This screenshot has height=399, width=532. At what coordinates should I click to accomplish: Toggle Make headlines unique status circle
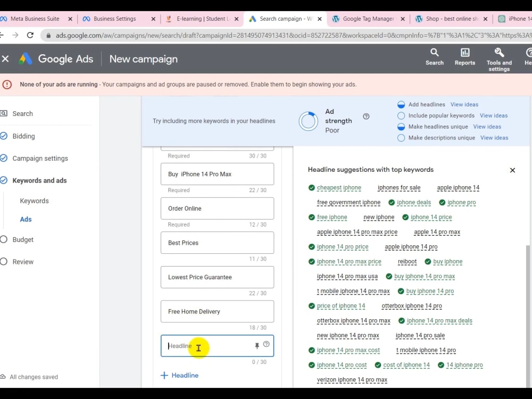(401, 127)
